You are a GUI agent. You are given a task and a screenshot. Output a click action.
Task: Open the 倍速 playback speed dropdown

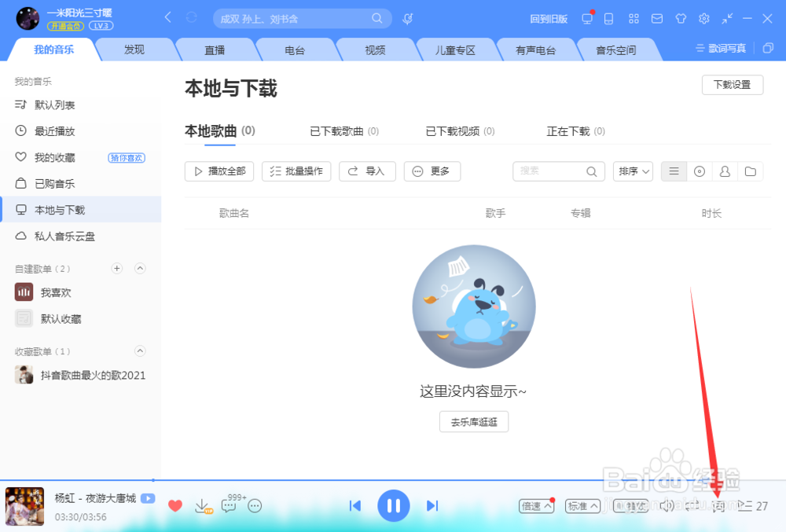536,506
